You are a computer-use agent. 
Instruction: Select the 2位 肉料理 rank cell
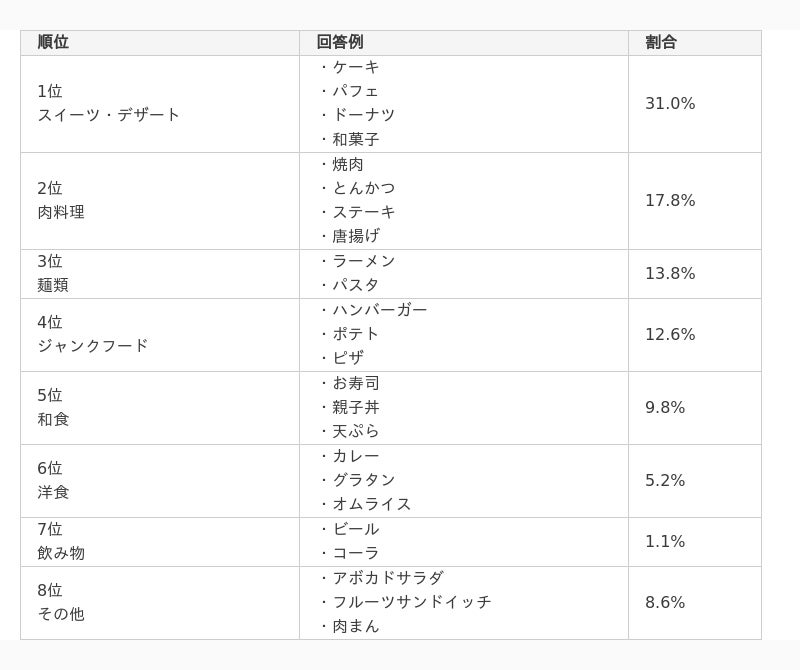(x=61, y=200)
